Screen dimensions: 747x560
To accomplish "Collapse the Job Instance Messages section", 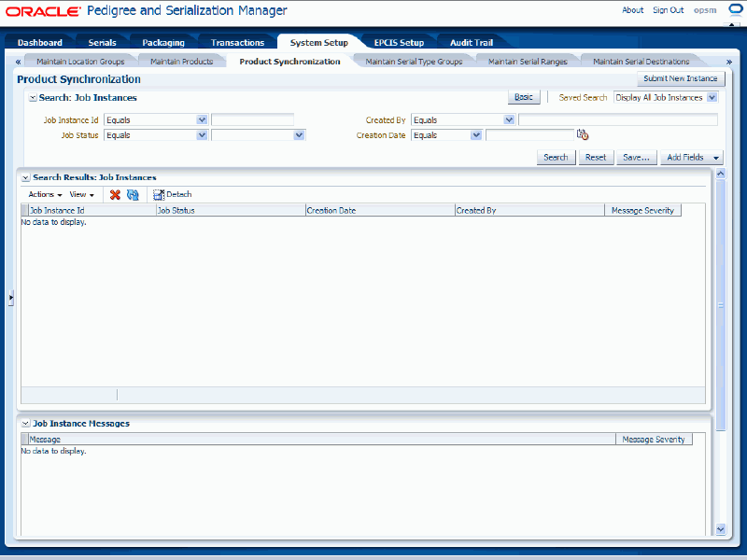I will point(26,424).
